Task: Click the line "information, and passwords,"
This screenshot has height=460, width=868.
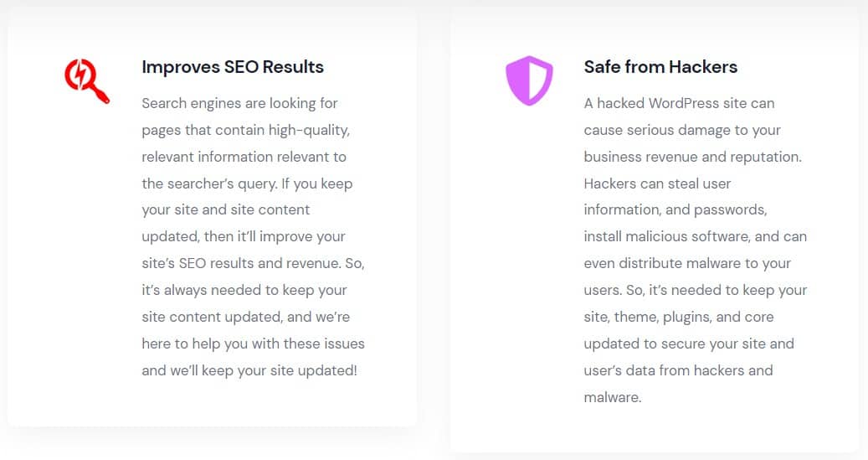Action: 675,209
